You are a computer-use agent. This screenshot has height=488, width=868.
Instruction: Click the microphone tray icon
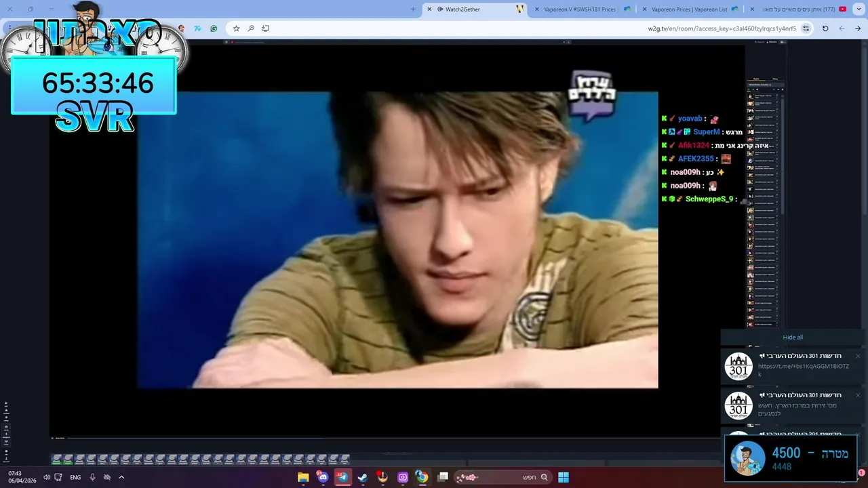[x=92, y=477]
